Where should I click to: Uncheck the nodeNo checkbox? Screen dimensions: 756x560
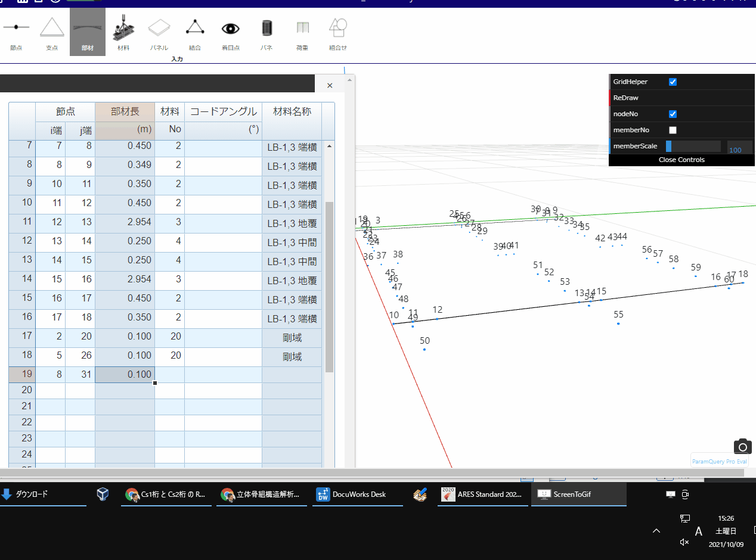click(673, 114)
